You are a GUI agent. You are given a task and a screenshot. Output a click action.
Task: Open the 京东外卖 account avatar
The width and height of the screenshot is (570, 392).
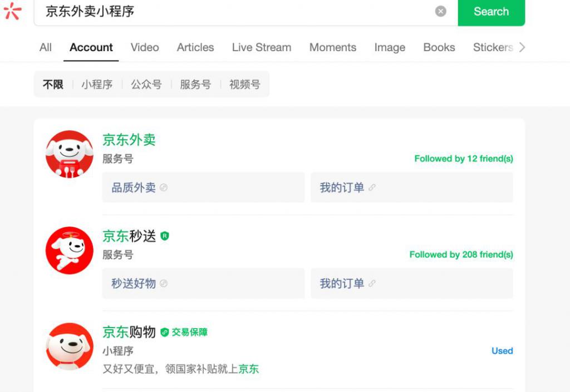[70, 154]
